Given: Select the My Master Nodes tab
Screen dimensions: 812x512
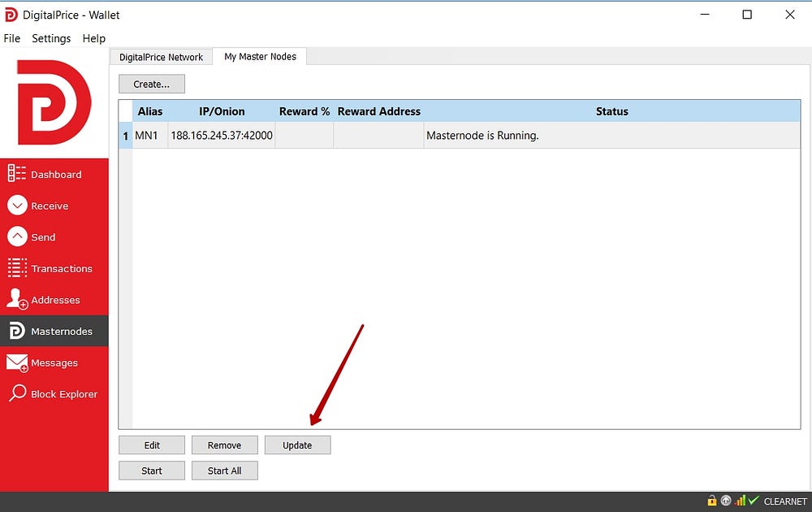Looking at the screenshot, I should tap(260, 57).
